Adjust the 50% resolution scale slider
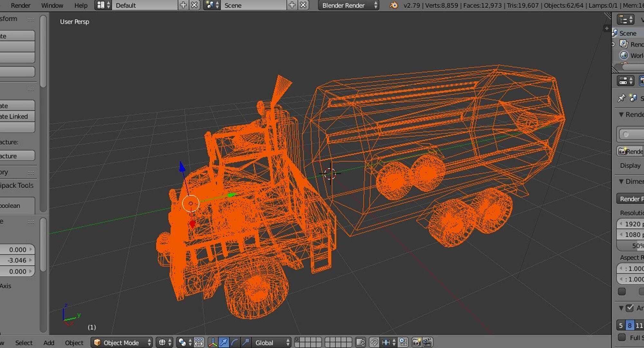Viewport: 644px width, 348px height. pos(630,246)
